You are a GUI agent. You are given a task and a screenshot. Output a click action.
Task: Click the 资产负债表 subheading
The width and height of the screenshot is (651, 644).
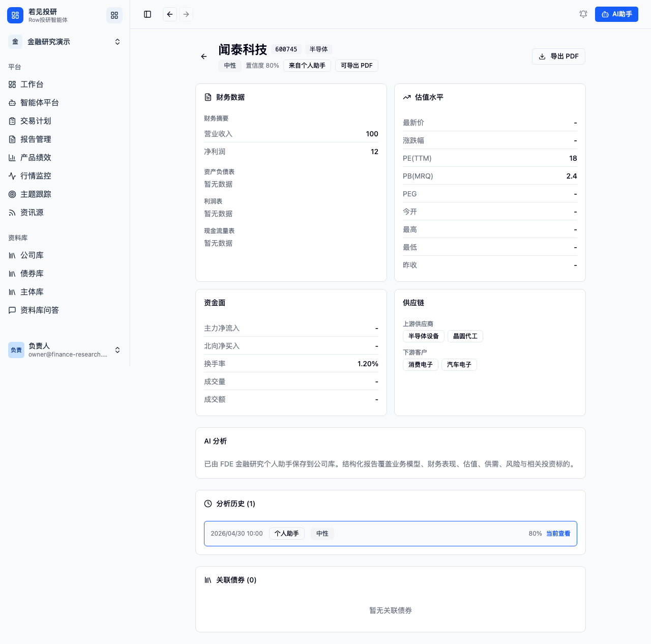pos(219,172)
